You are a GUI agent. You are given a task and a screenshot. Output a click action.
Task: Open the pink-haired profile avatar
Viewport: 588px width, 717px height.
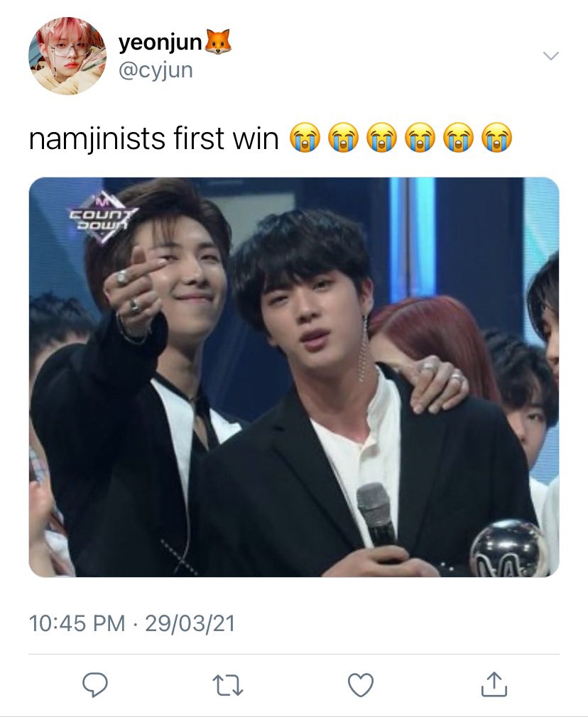(67, 56)
